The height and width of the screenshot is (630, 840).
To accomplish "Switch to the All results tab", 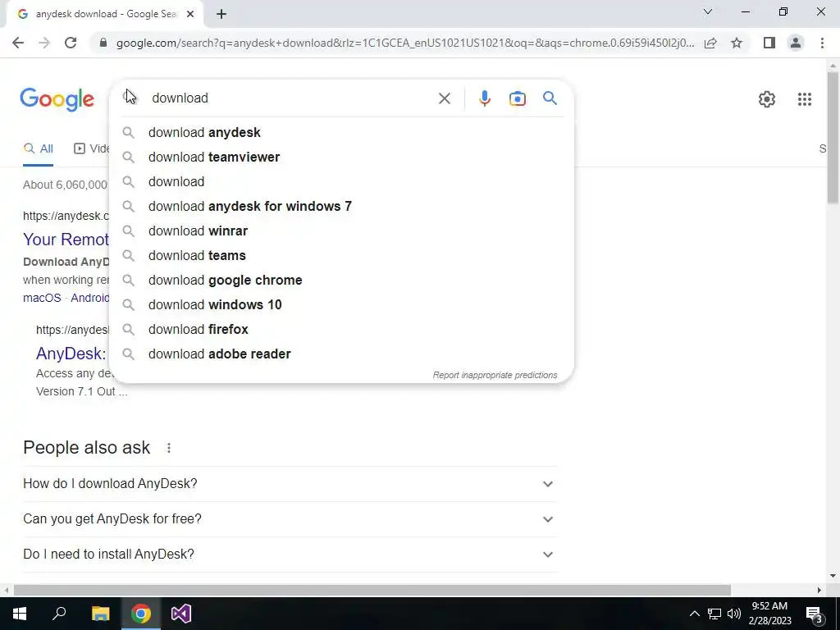I will pyautogui.click(x=38, y=149).
